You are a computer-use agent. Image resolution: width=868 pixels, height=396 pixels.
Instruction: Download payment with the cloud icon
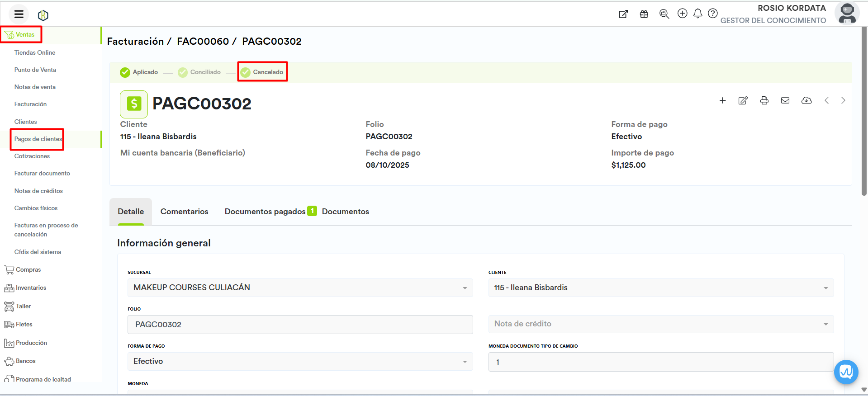click(x=806, y=100)
